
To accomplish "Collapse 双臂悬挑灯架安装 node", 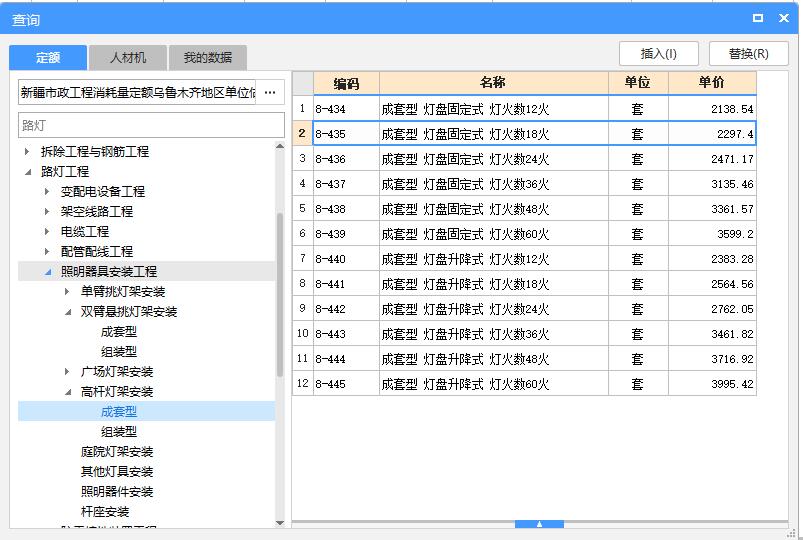I will coord(67,311).
